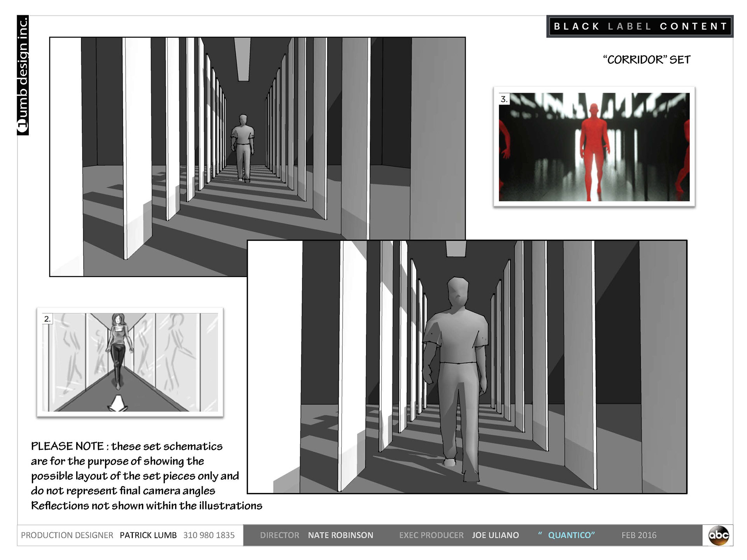
Task: Click the phone number 310 980 1835
Action: point(209,535)
